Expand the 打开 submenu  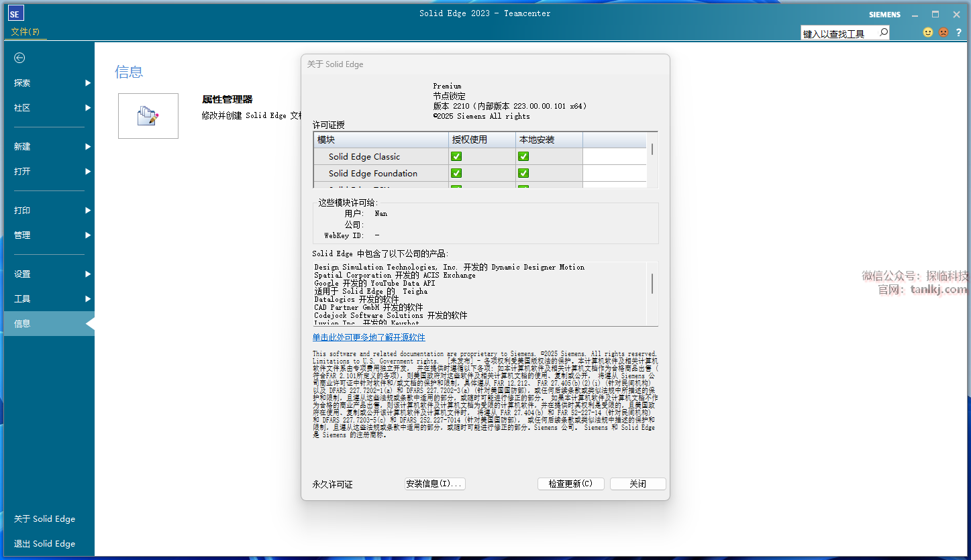(x=88, y=172)
